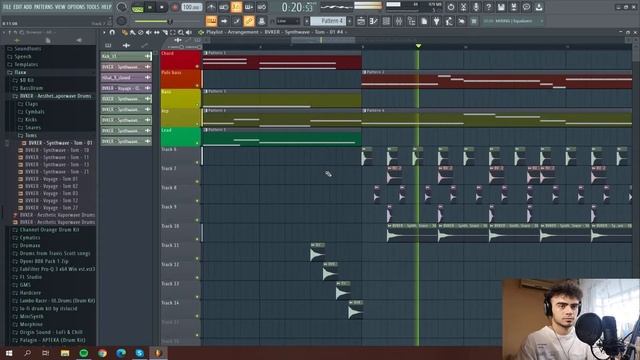Open the playlist options arrow menu
This screenshot has height=360, width=640.
[x=104, y=32]
